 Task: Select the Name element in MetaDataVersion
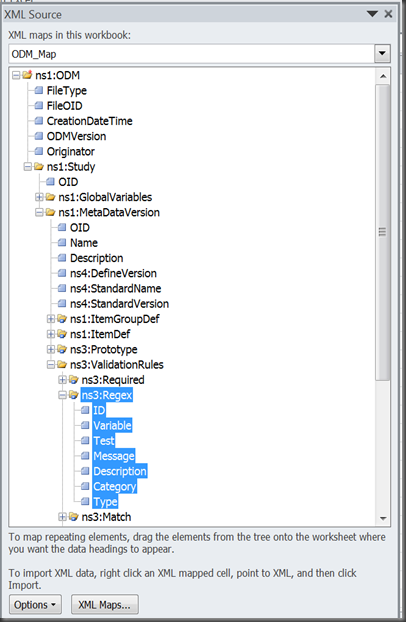point(84,243)
